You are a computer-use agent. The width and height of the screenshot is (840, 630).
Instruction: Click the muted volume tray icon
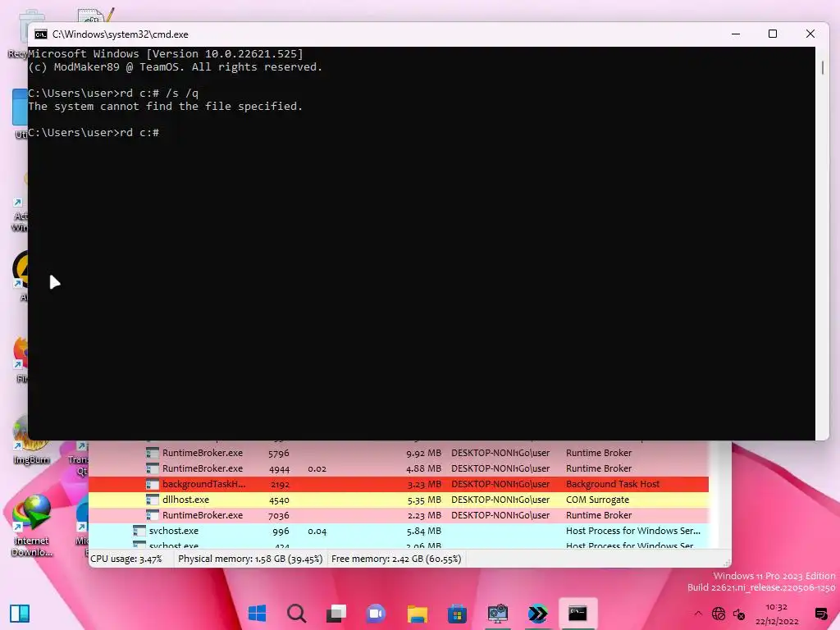click(739, 614)
